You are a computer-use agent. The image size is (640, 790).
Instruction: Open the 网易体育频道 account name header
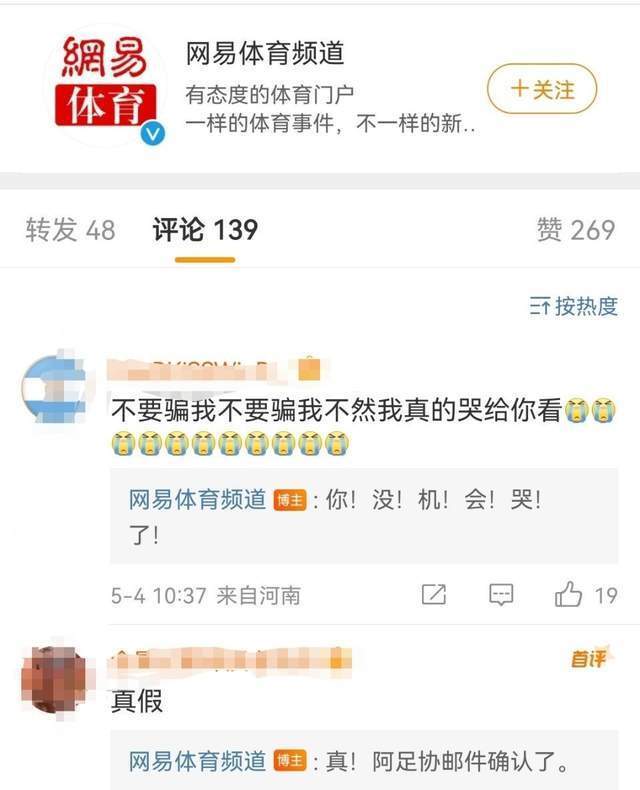pos(265,53)
